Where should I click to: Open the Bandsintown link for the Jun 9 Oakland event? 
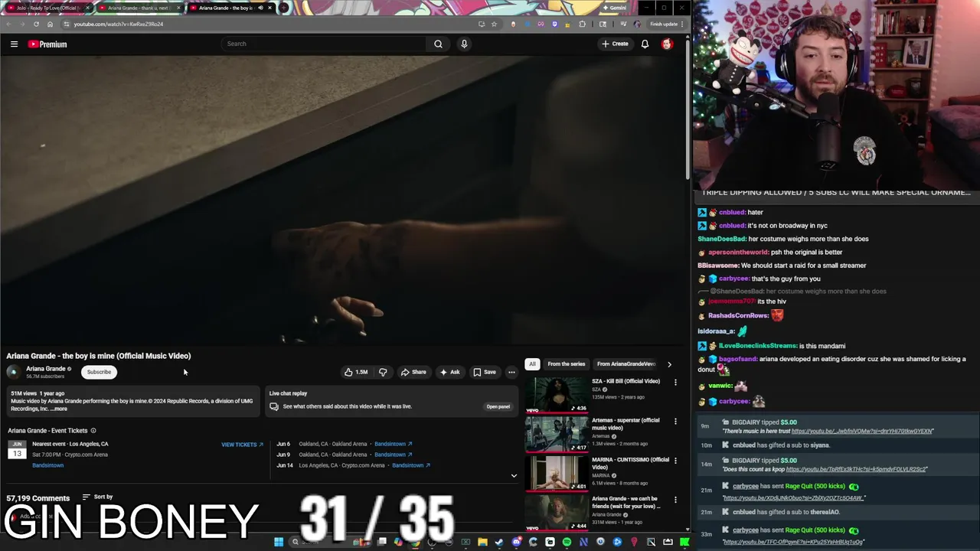pyautogui.click(x=393, y=455)
